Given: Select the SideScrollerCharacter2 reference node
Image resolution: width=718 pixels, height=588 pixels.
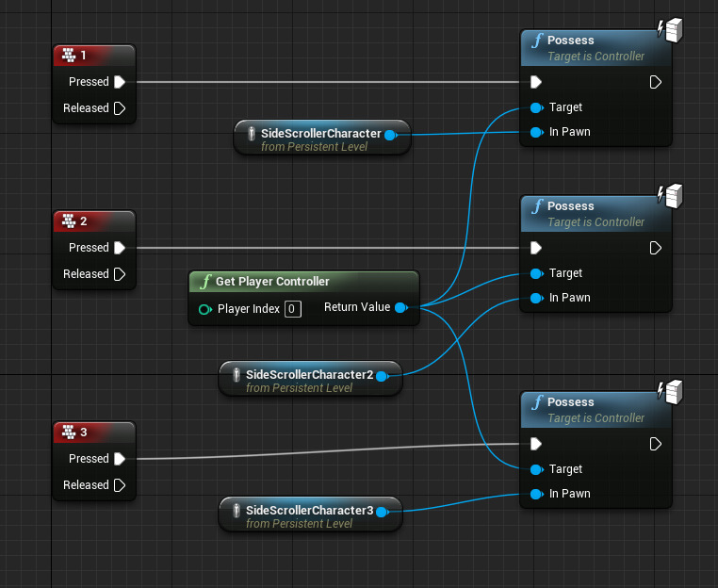Looking at the screenshot, I should [310, 379].
